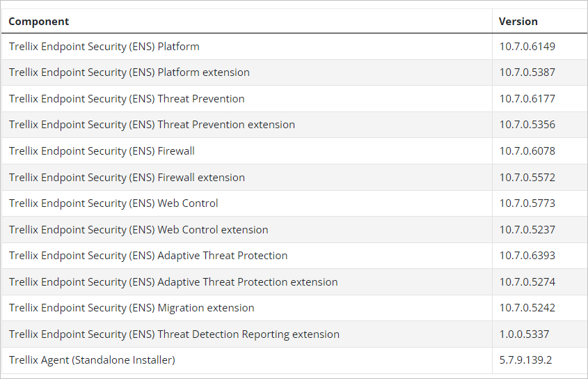The image size is (588, 379).
Task: Click the Firewall extension component name
Action: tap(127, 177)
